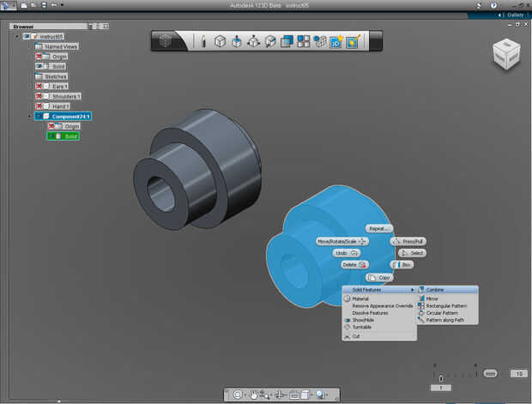The width and height of the screenshot is (532, 404).
Task: Open the quick access dropdown arrow in title bar
Action: 62,5
